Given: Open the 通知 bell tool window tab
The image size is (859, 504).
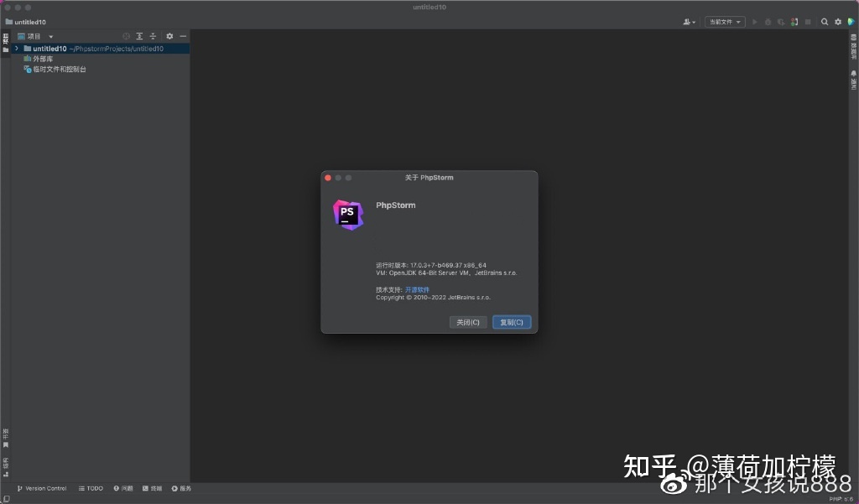Looking at the screenshot, I should point(853,80).
